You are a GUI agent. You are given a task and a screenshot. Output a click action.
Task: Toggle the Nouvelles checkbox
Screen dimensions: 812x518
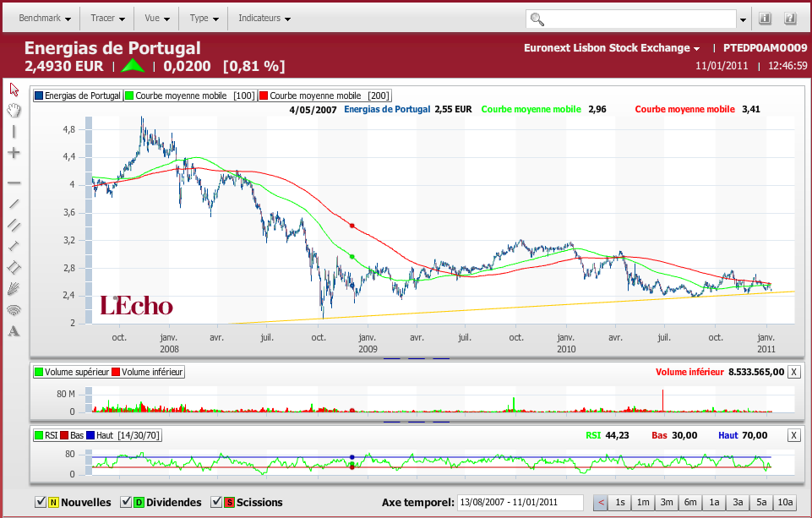pos(41,502)
